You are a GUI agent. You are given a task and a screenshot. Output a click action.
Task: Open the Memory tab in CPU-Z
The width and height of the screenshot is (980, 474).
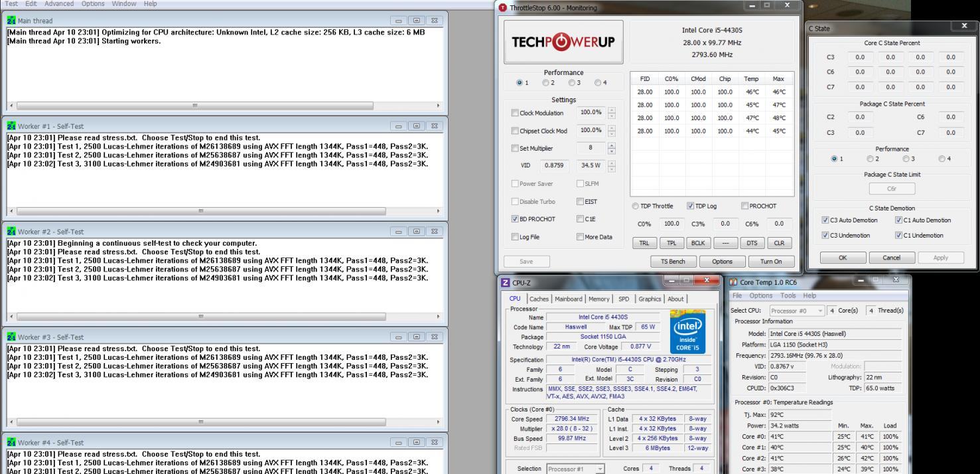[599, 299]
